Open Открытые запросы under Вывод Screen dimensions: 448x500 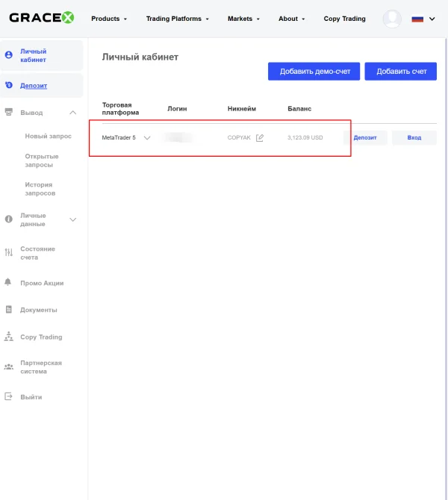(x=42, y=160)
